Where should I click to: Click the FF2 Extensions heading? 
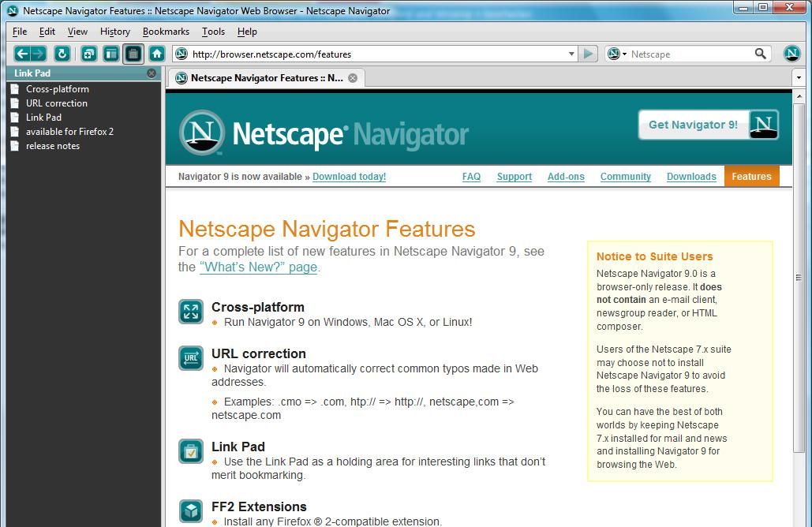pos(259,506)
